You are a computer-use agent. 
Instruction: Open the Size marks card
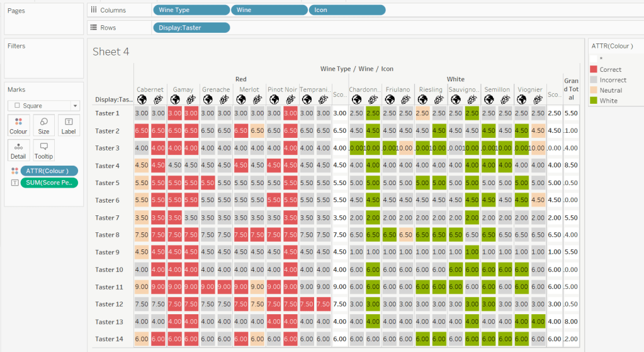43,125
